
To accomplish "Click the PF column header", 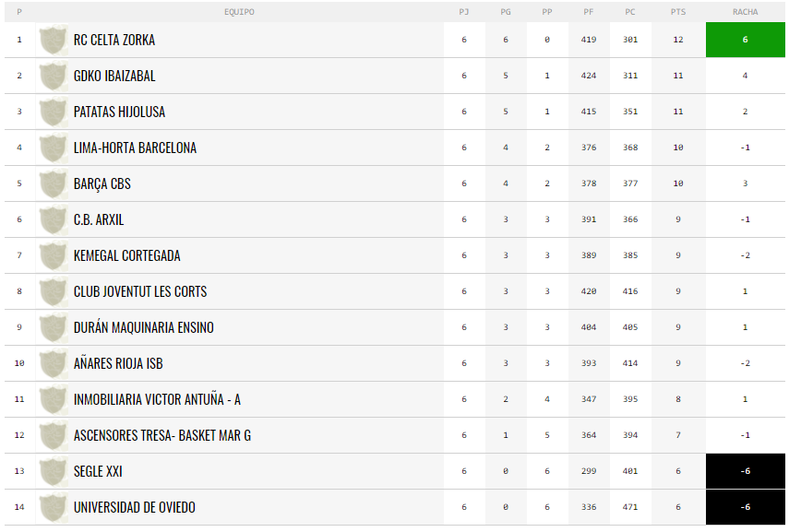I will (x=588, y=12).
